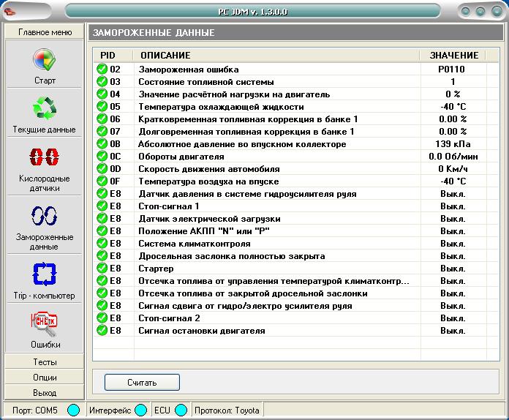Click the COM5 port status indicator

click(x=73, y=410)
